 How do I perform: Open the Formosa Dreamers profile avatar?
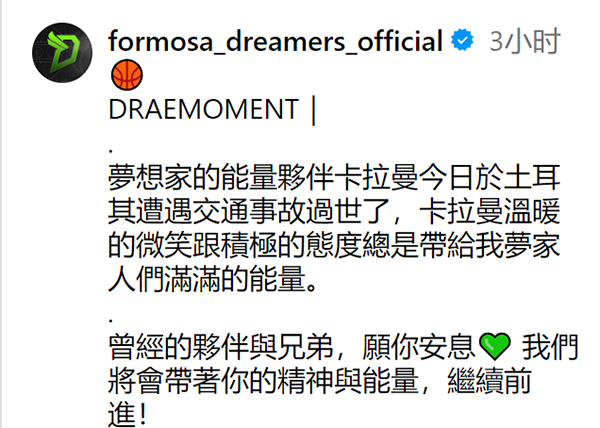(62, 53)
